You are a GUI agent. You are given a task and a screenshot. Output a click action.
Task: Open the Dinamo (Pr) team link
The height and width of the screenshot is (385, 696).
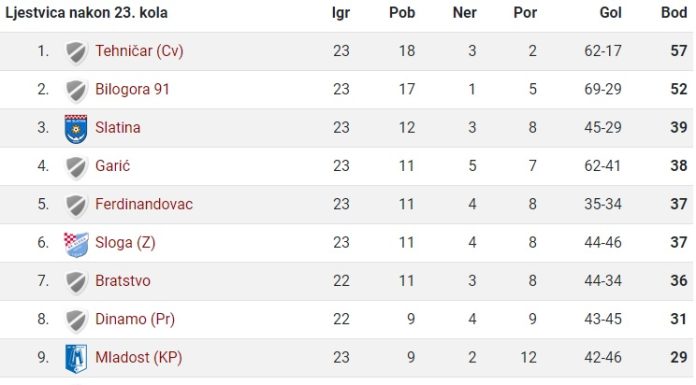coord(135,319)
